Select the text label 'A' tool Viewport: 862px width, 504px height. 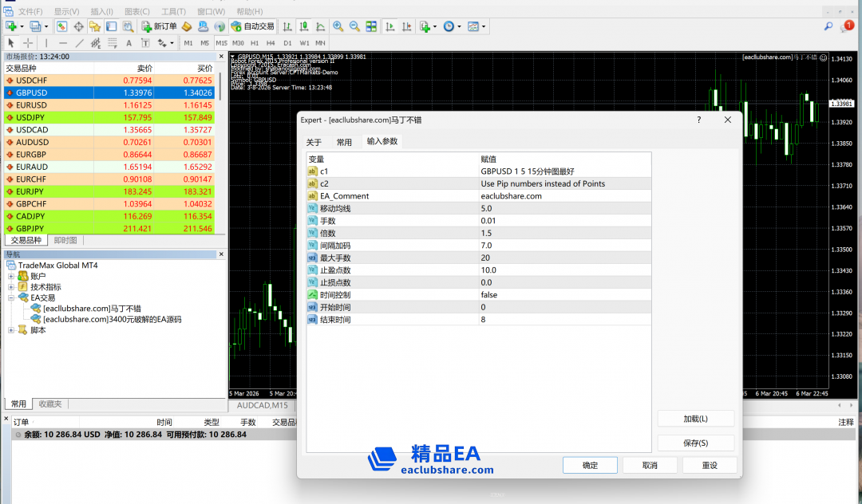pyautogui.click(x=129, y=43)
